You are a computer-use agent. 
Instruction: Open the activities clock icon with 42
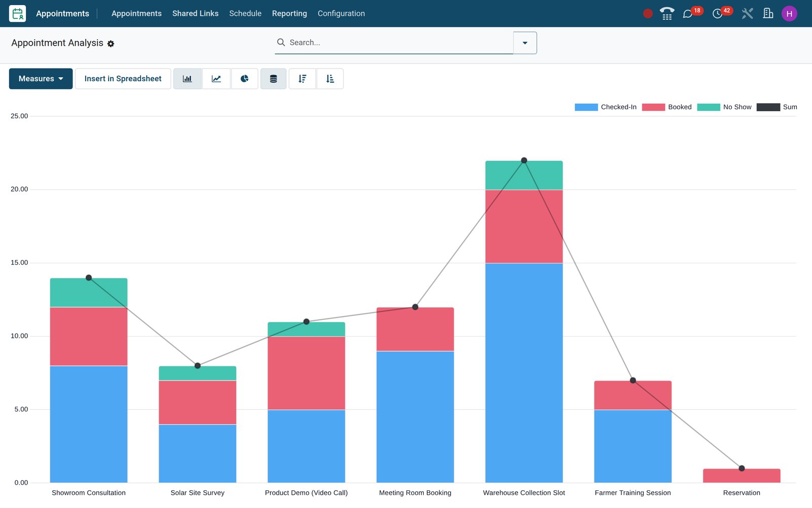(718, 14)
